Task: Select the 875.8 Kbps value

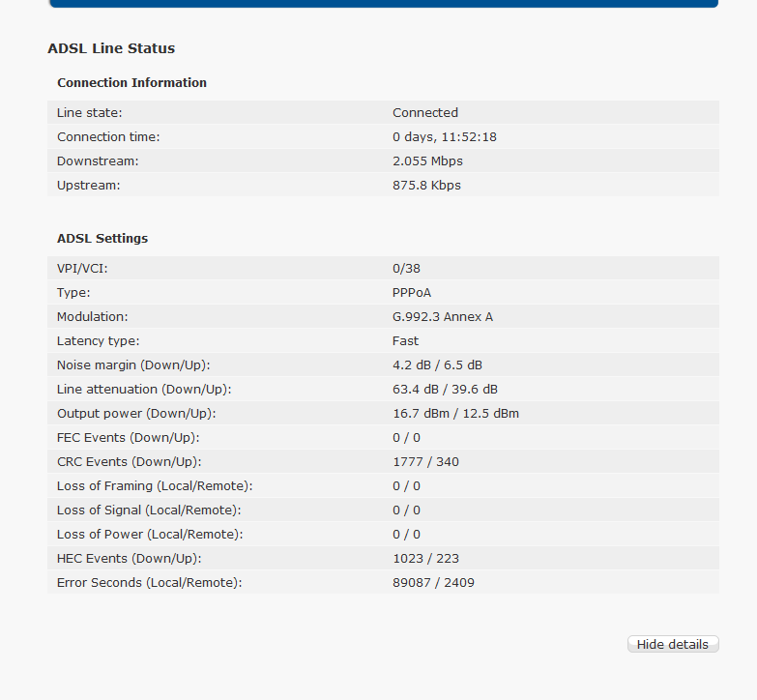Action: click(x=426, y=185)
